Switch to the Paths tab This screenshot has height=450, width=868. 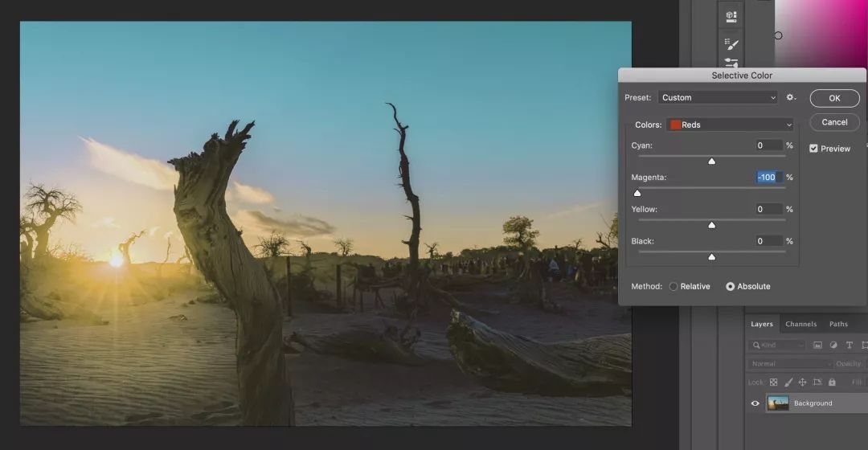838,325
